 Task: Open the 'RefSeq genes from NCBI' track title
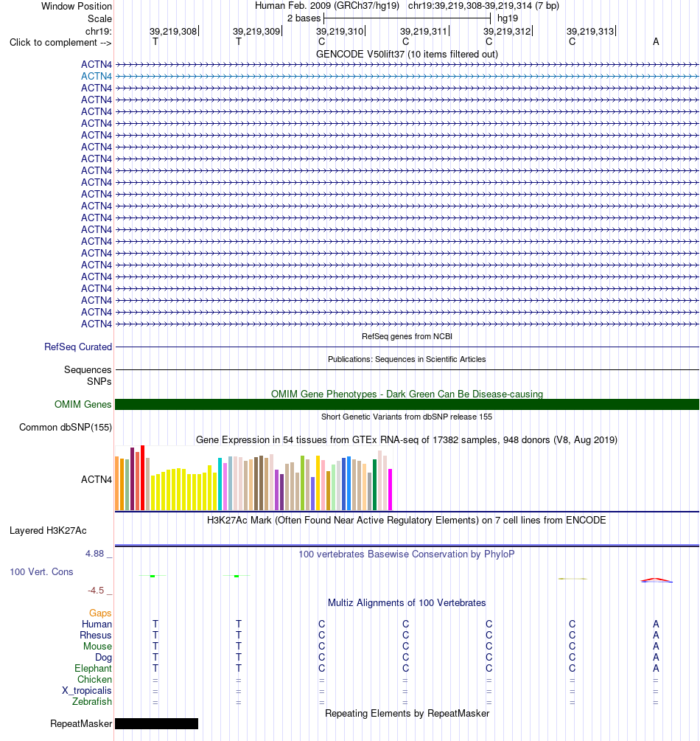[407, 336]
